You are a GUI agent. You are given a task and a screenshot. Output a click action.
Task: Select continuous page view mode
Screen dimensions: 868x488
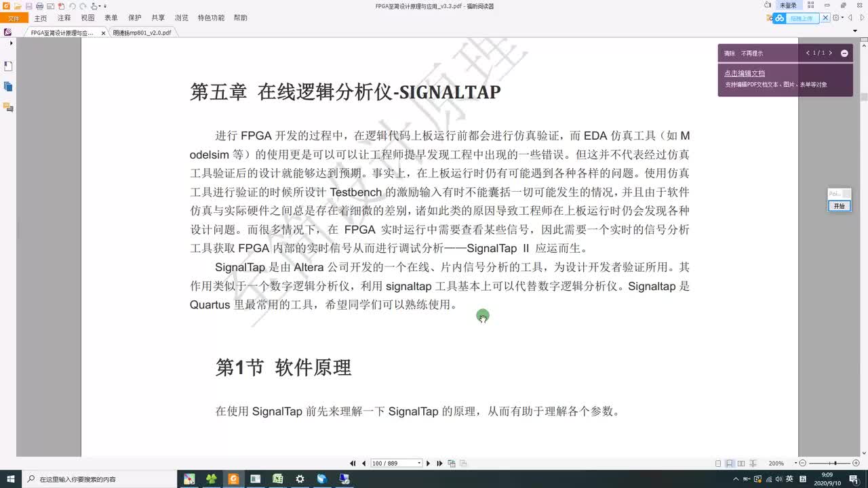point(730,464)
